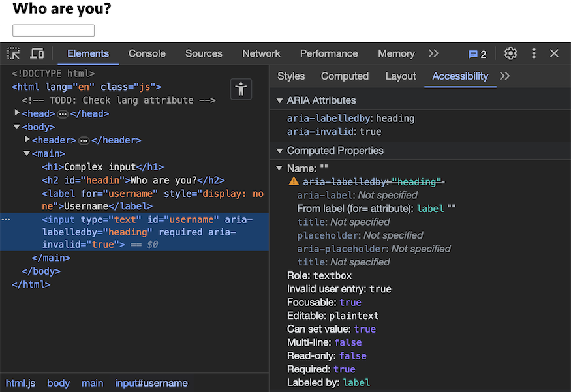This screenshot has width=571, height=392.
Task: Expand the head element node
Action: pyautogui.click(x=17, y=113)
